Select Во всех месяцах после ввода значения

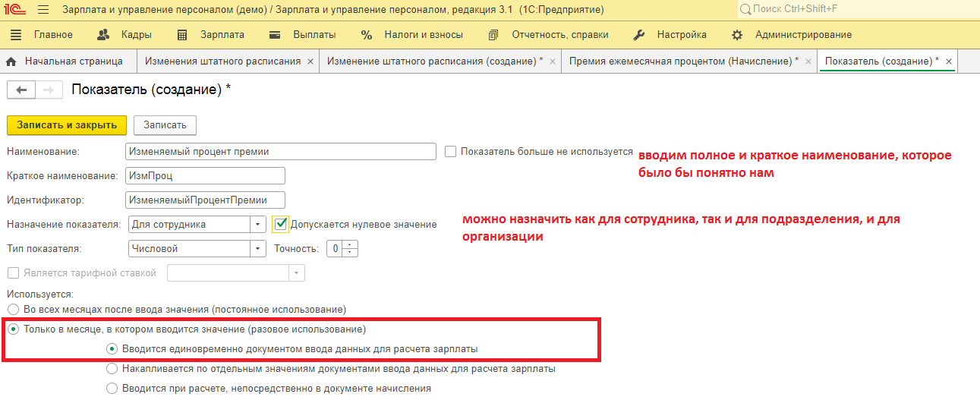(x=12, y=310)
